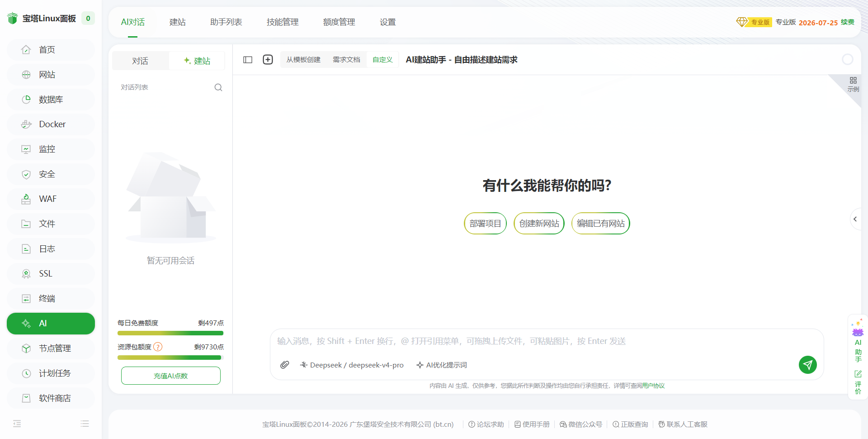This screenshot has width=868, height=439.
Task: Click the 宝塔Linux面板 logo
Action: tap(42, 19)
